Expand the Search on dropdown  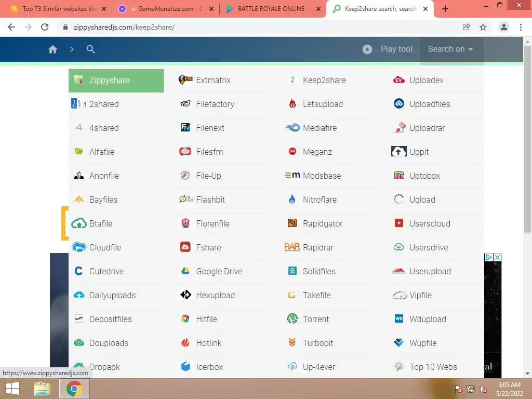tap(450, 49)
